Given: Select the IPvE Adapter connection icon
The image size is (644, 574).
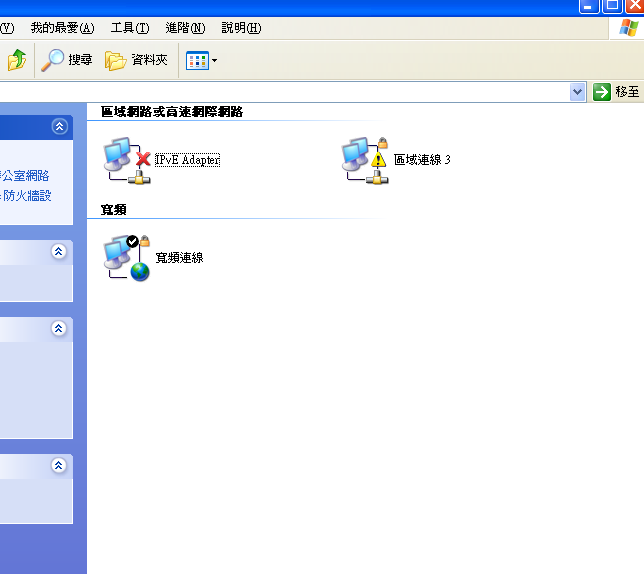Looking at the screenshot, I should tap(127, 160).
